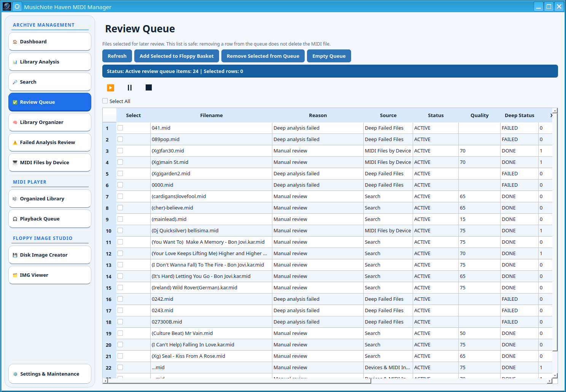Viewport: 566px width, 392px height.
Task: Switch to Failed Analysis Review
Action: pyautogui.click(x=50, y=142)
